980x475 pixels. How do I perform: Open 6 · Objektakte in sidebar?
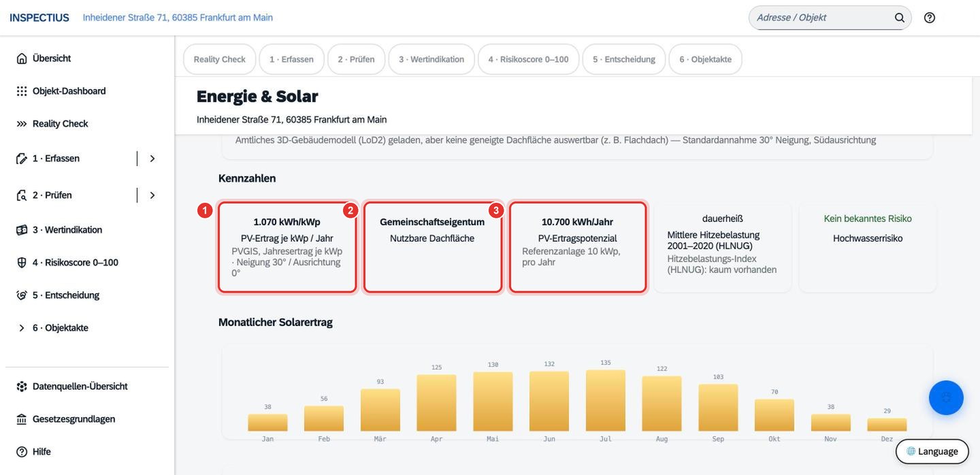(x=87, y=328)
